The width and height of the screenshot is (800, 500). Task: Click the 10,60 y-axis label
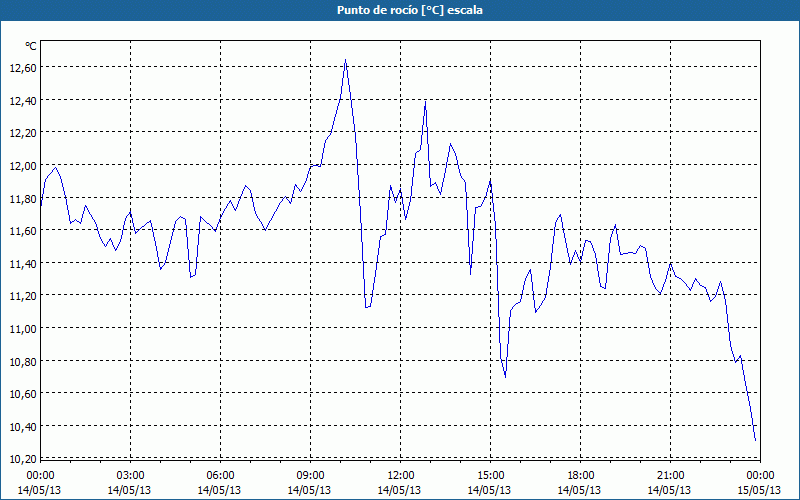click(x=22, y=394)
